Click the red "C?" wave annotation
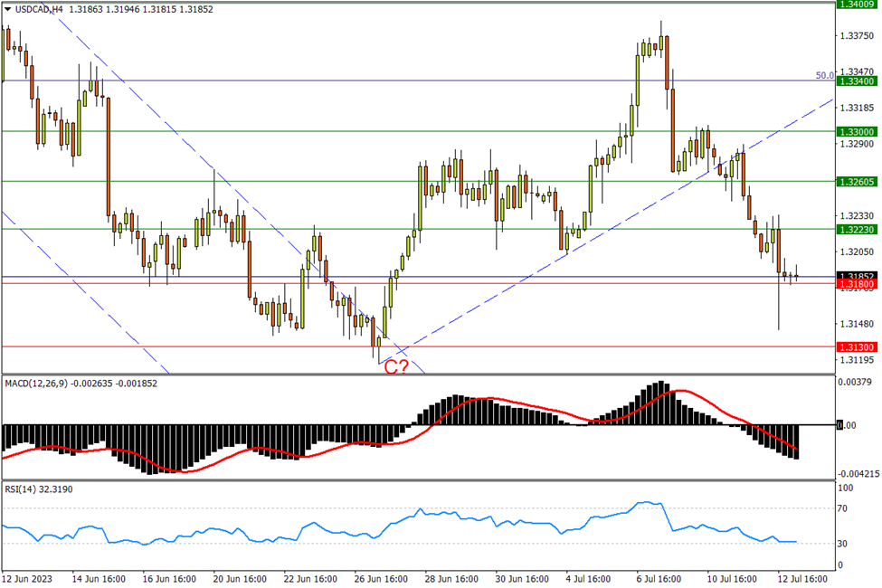This screenshot has width=882, height=588. pyautogui.click(x=396, y=367)
